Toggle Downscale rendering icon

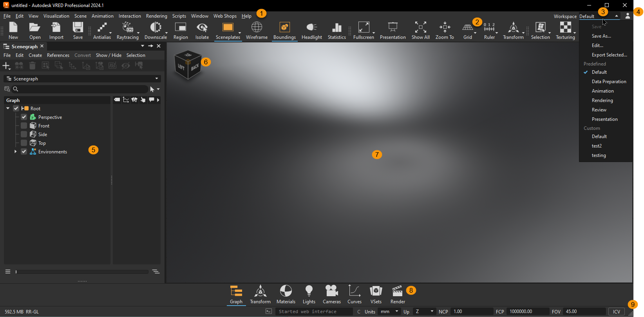point(156,31)
